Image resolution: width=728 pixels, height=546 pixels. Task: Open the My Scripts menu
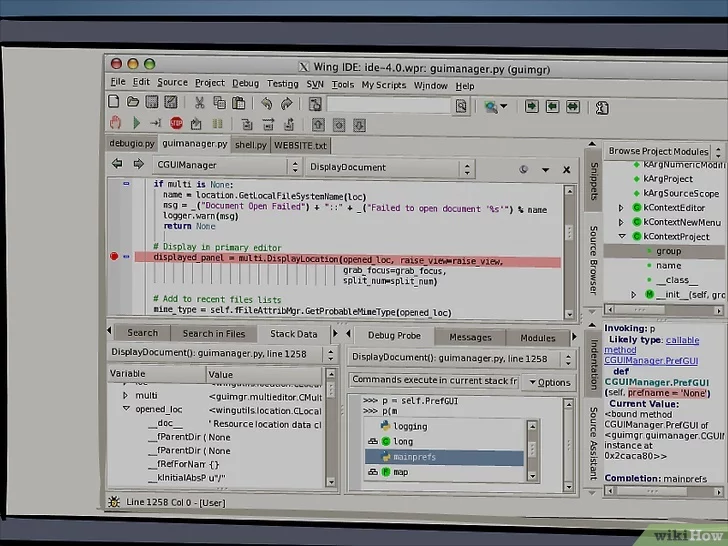[x=384, y=85]
